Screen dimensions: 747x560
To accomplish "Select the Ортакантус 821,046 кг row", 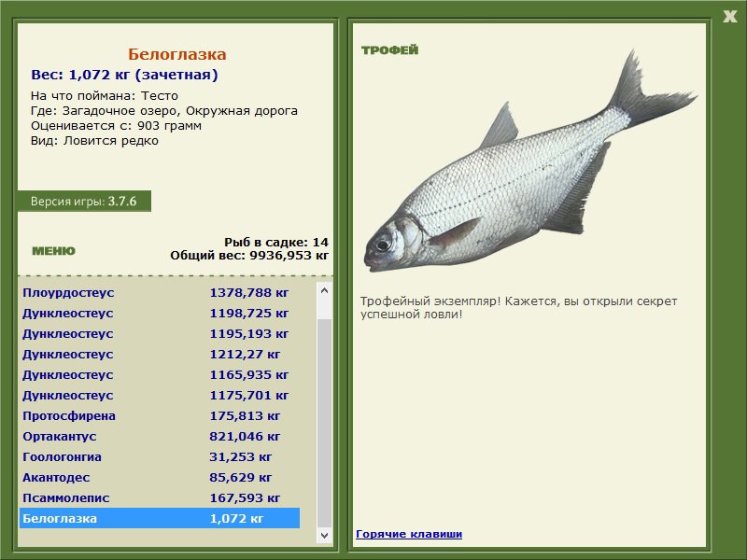I will tap(160, 436).
